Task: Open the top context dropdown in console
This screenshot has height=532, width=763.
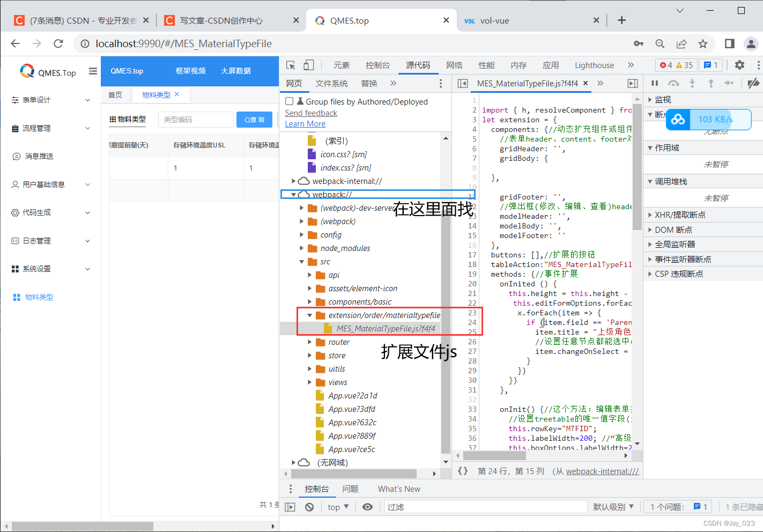Action: coord(338,507)
